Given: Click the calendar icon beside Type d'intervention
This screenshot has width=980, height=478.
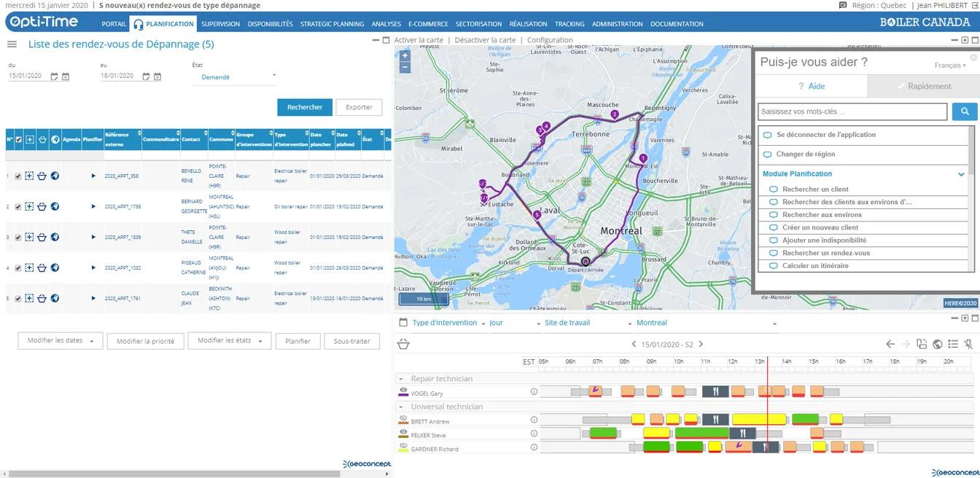Looking at the screenshot, I should coord(403,323).
